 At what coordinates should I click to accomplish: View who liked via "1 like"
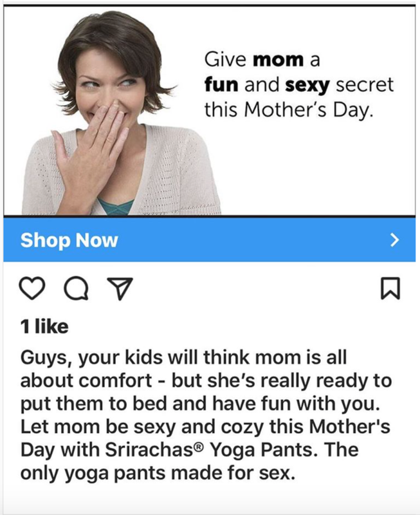click(44, 326)
